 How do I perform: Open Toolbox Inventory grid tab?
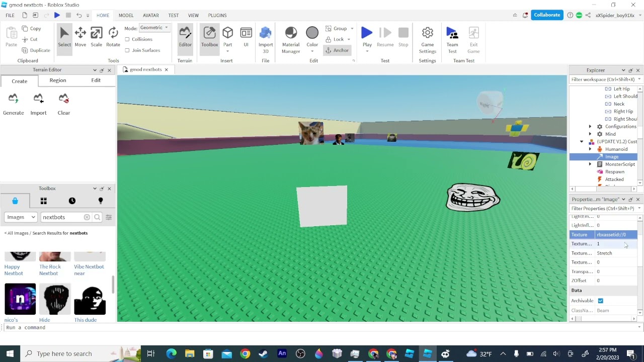click(43, 201)
